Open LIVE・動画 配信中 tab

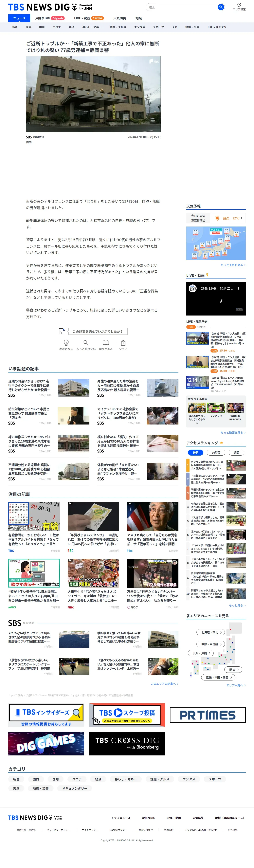tap(89, 18)
